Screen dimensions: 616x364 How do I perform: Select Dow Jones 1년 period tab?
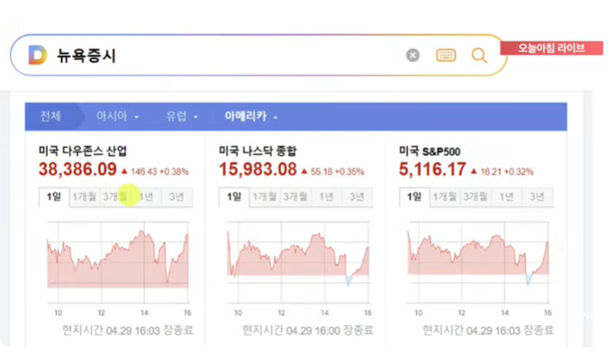[146, 197]
